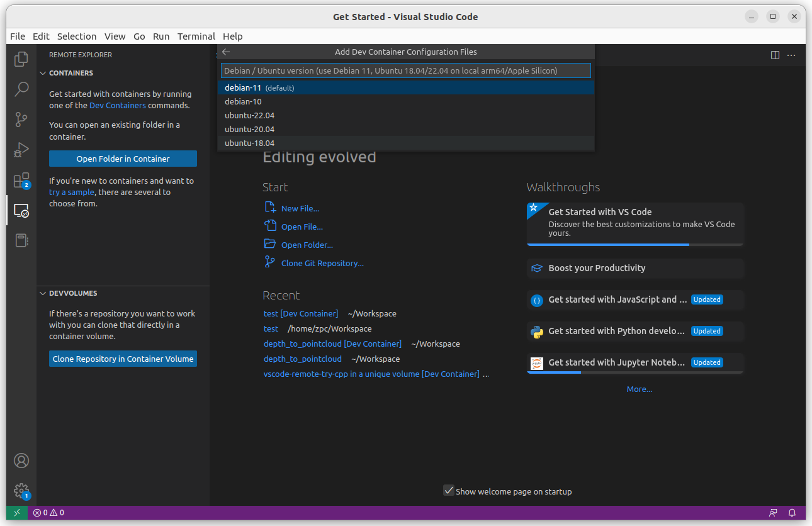The height and width of the screenshot is (526, 812).
Task: Click the Open File... link
Action: 302,227
